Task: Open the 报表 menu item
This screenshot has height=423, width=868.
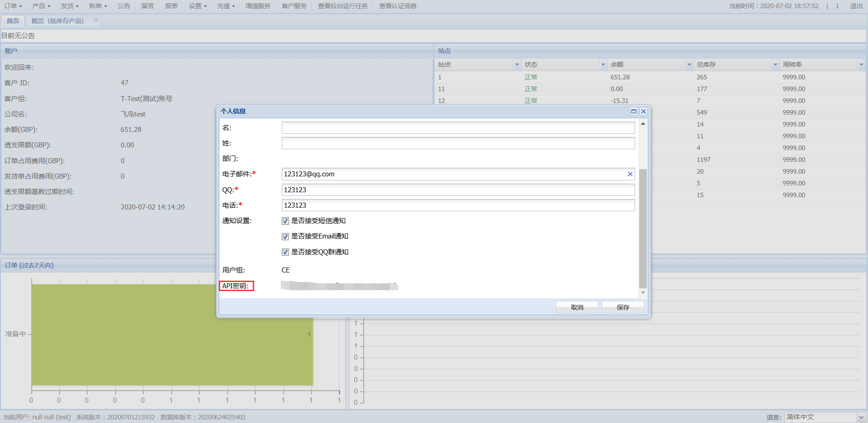Action: [171, 6]
